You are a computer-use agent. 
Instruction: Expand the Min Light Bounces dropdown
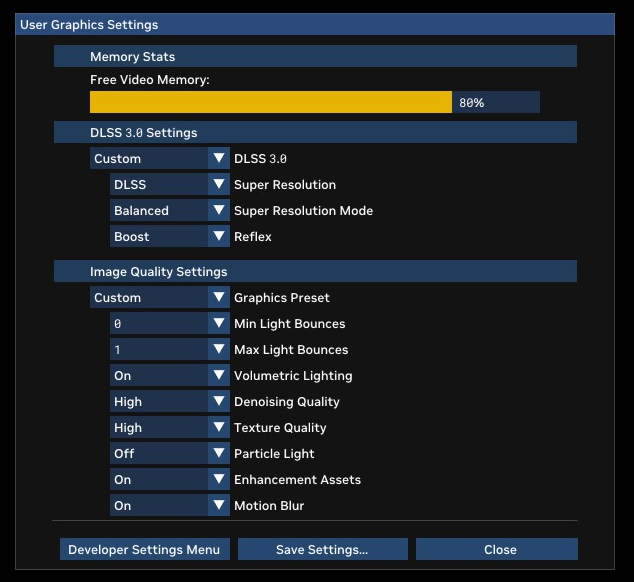tap(170, 324)
